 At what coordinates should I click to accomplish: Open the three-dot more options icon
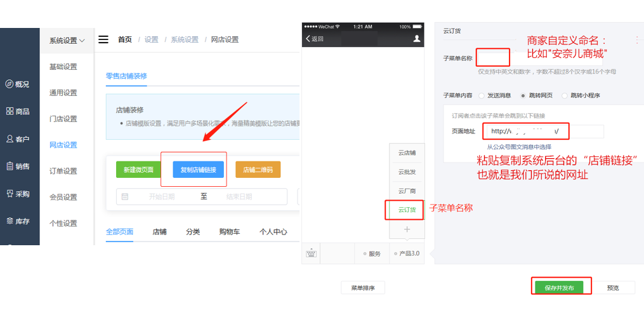[x=638, y=40]
